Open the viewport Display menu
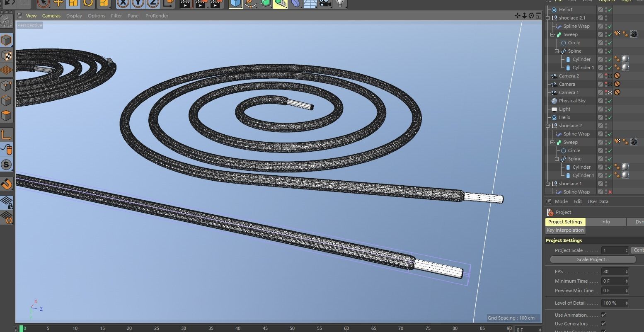Screen dimensions: 644x332 (x=74, y=16)
